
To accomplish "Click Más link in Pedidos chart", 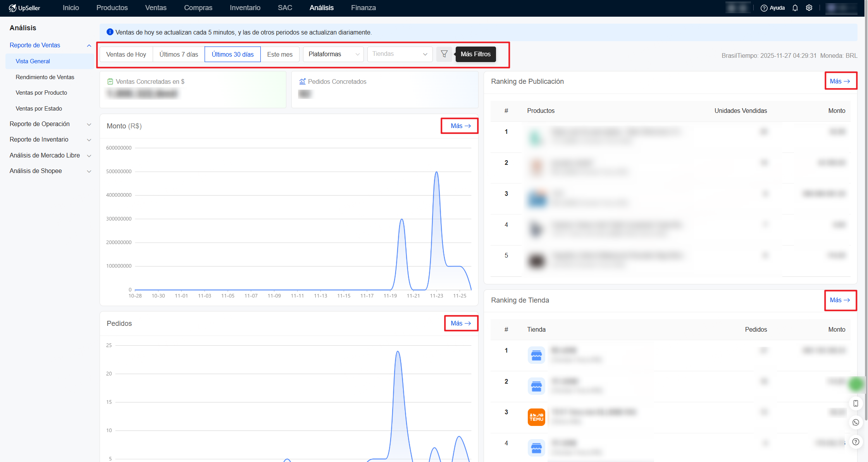I will [x=461, y=323].
